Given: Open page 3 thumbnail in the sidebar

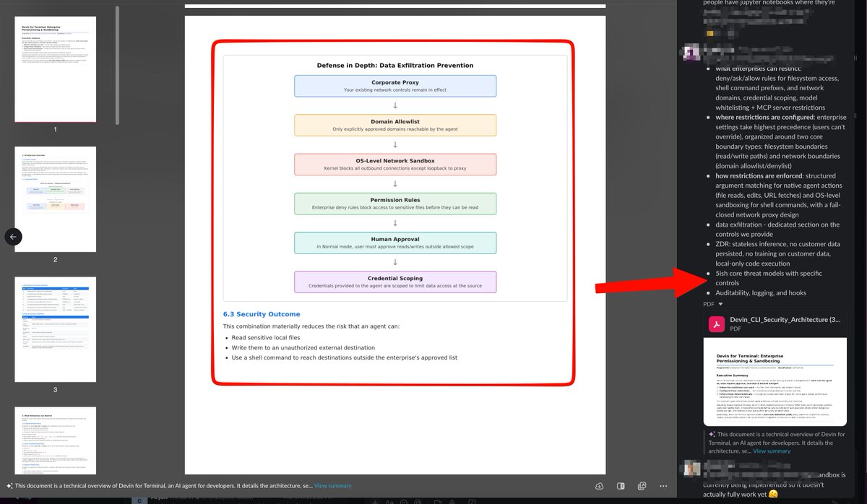Looking at the screenshot, I should click(x=55, y=329).
